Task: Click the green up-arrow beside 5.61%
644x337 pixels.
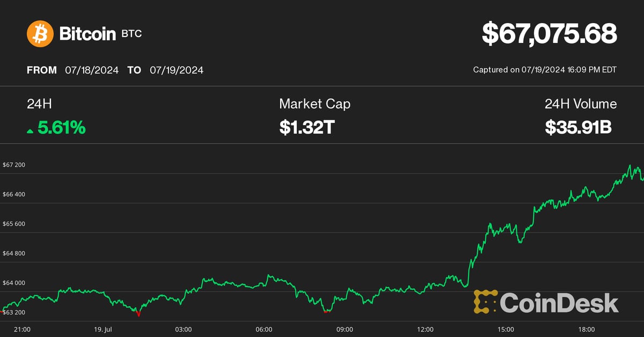Action: point(30,130)
